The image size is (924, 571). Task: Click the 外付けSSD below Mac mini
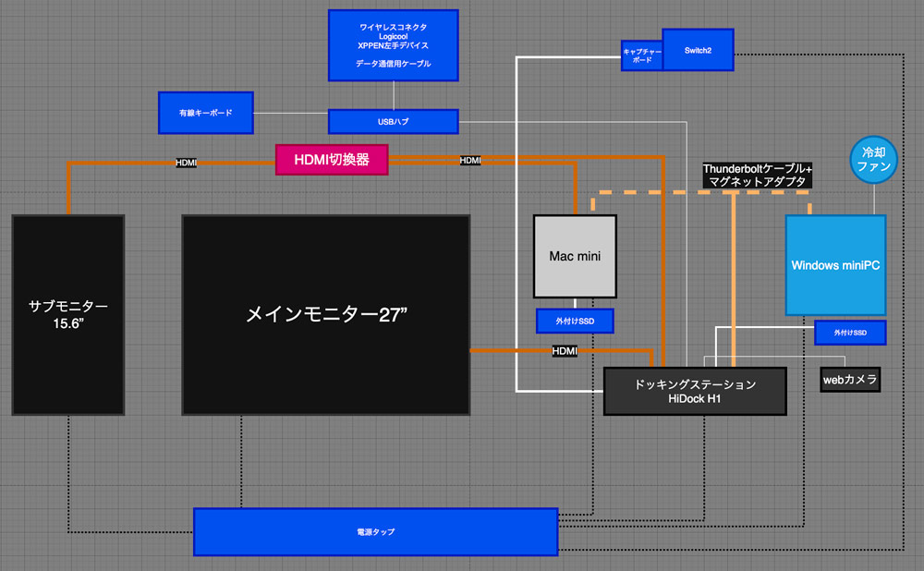574,321
